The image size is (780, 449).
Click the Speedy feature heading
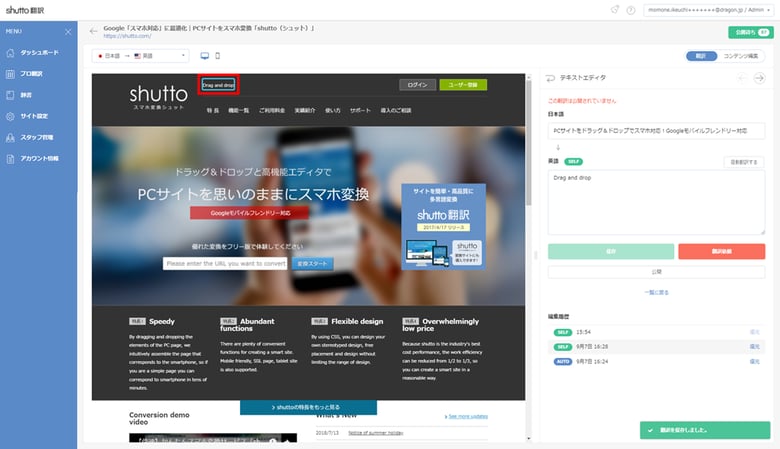162,322
